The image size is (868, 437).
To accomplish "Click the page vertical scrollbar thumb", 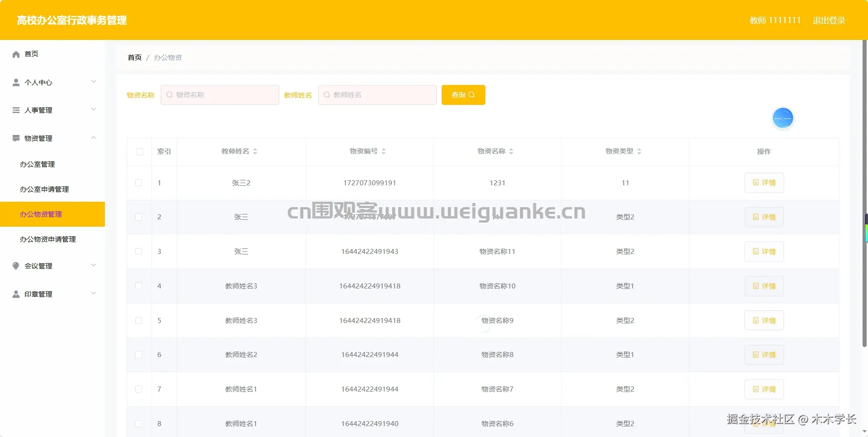I will (x=865, y=193).
